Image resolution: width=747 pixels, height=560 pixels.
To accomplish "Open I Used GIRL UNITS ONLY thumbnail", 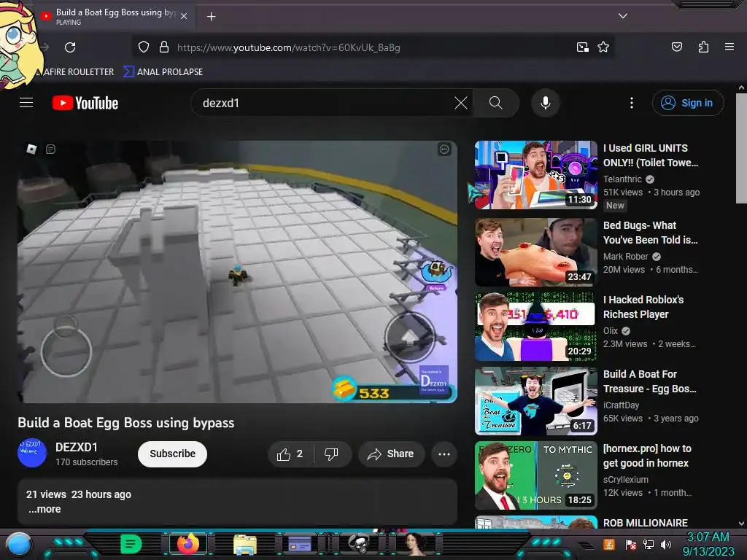I will pos(535,175).
